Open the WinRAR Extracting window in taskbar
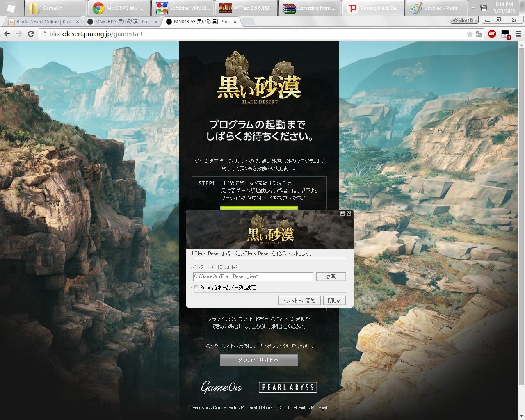 point(310,8)
